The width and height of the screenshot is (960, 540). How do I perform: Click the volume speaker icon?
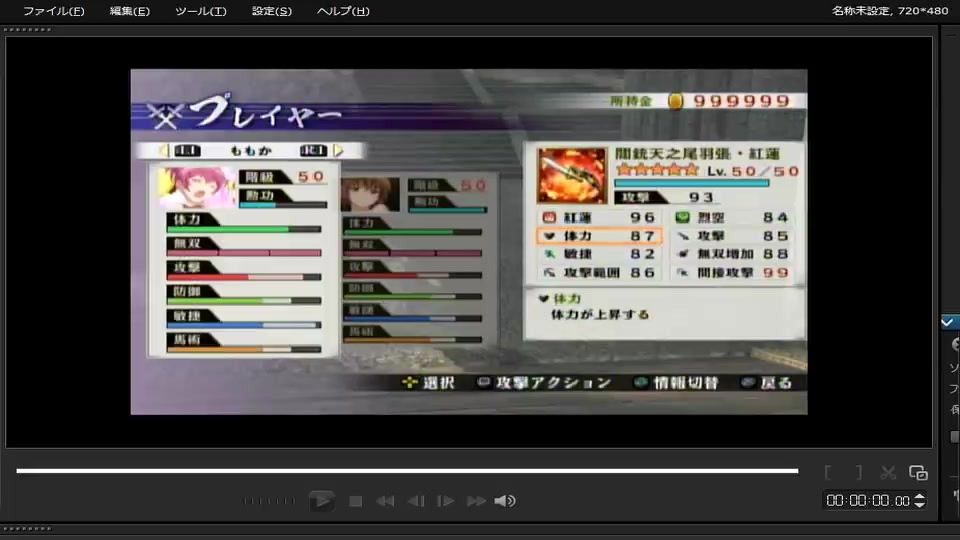(504, 501)
